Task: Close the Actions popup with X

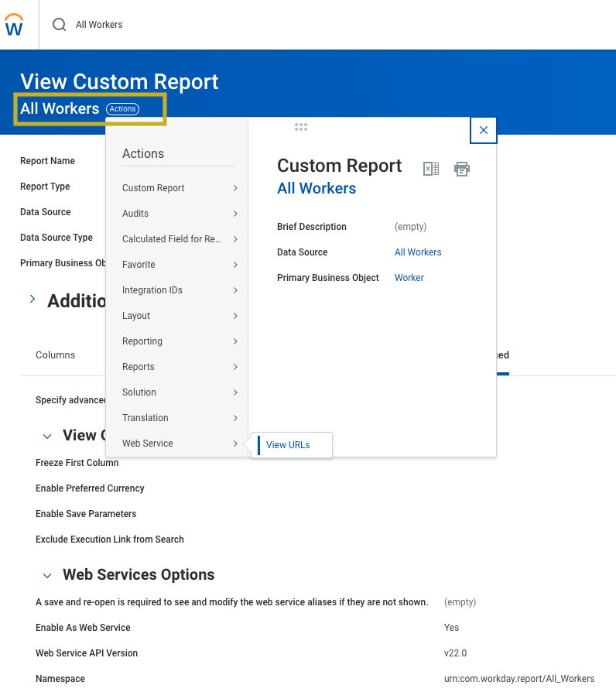Action: [484, 130]
